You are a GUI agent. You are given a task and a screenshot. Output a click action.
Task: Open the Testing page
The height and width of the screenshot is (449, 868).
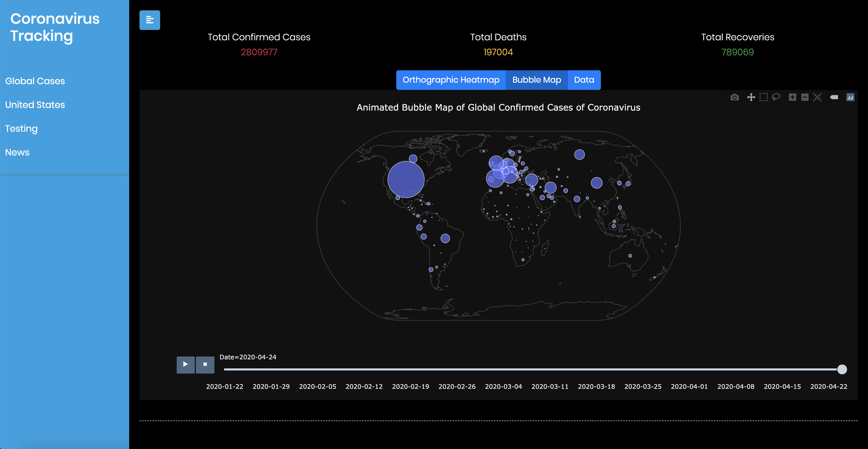pyautogui.click(x=21, y=129)
